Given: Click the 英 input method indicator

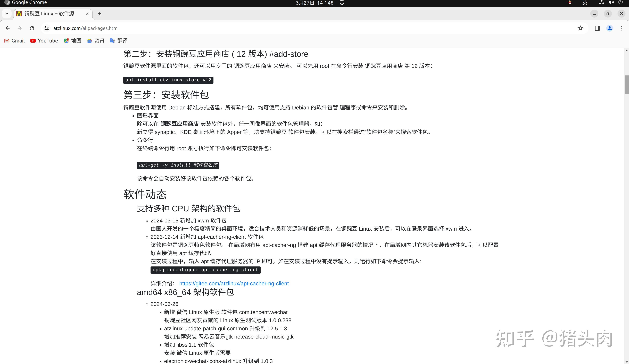Looking at the screenshot, I should (585, 3).
